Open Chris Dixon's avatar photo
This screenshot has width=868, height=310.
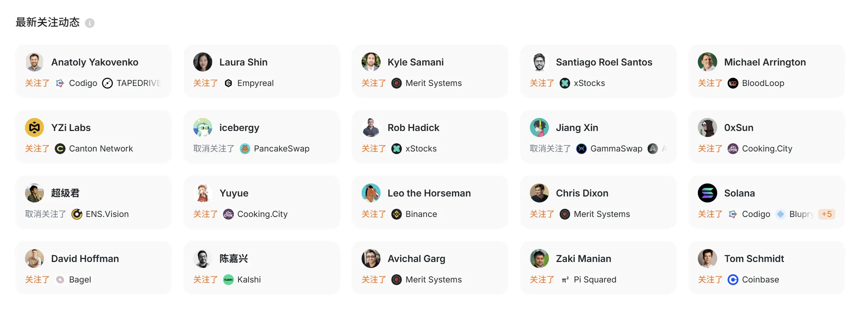coord(539,193)
